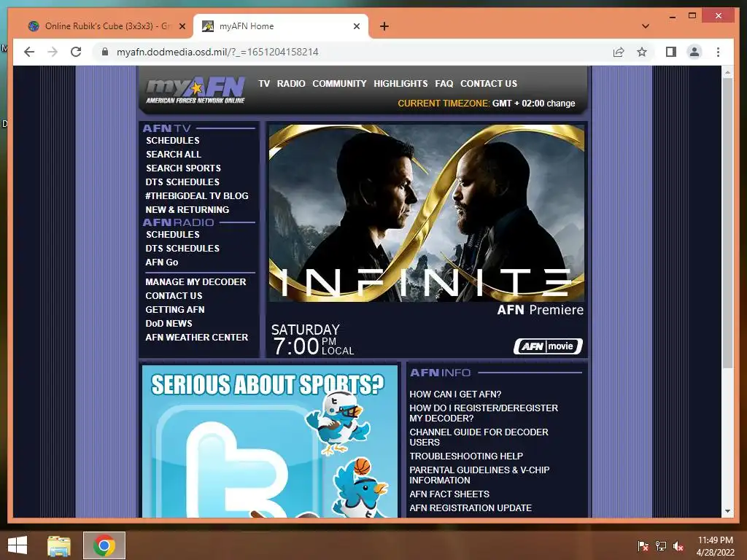This screenshot has height=560, width=747.
Task: Click the INFINITE movie banner
Action: (426, 214)
